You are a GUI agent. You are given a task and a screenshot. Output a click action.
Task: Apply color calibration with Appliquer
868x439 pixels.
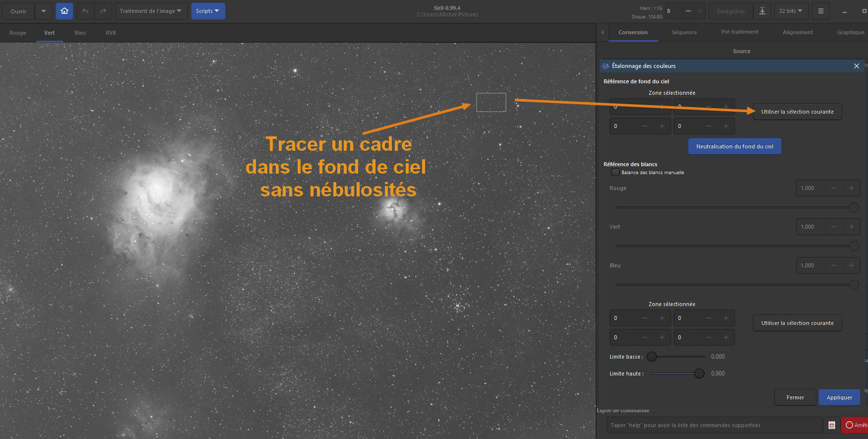(839, 397)
